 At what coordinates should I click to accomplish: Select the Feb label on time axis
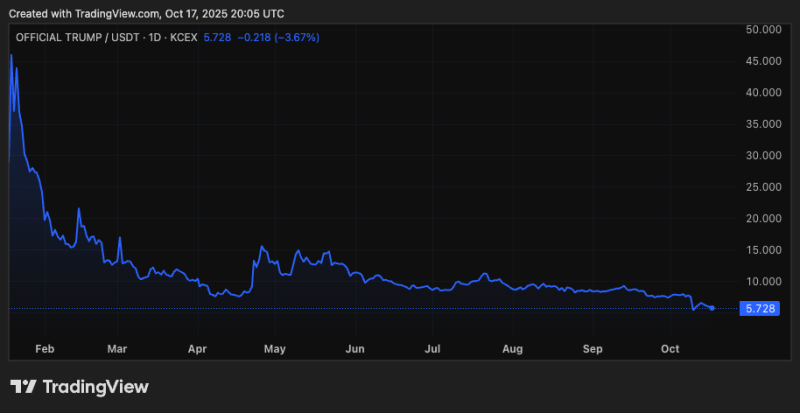pos(44,349)
